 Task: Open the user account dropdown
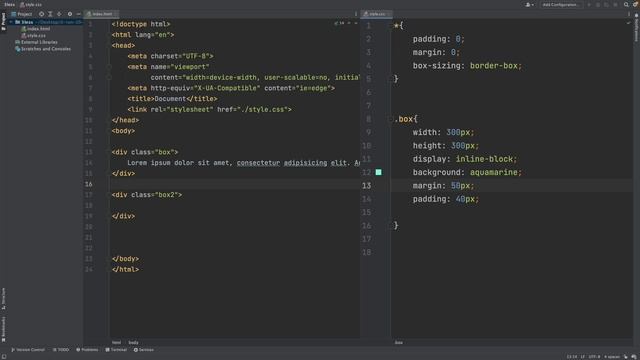pos(529,4)
